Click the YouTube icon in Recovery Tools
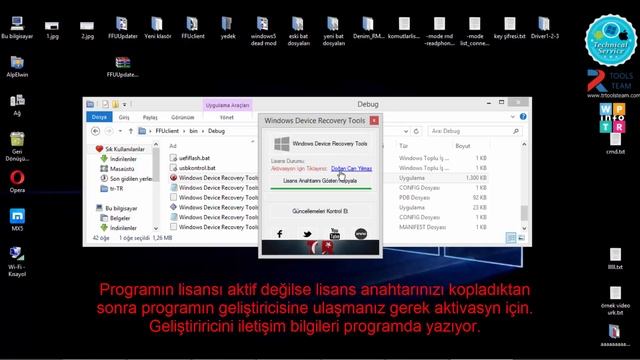Image resolution: width=640 pixels, height=360 pixels. coord(334,233)
